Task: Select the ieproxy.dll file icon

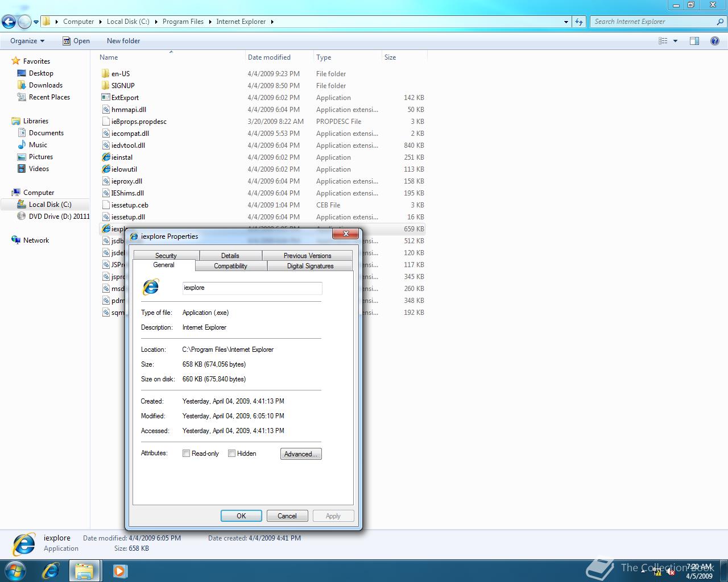Action: [x=105, y=181]
